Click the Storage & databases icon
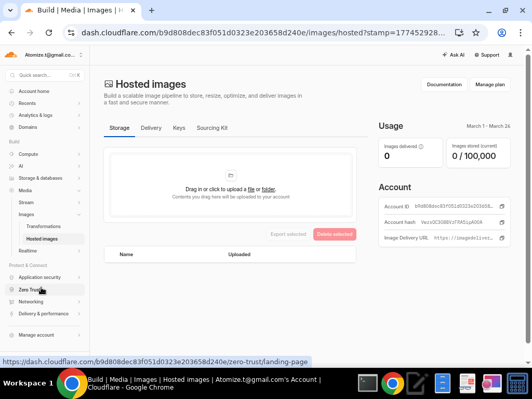This screenshot has width=532, height=399. pos(11,178)
